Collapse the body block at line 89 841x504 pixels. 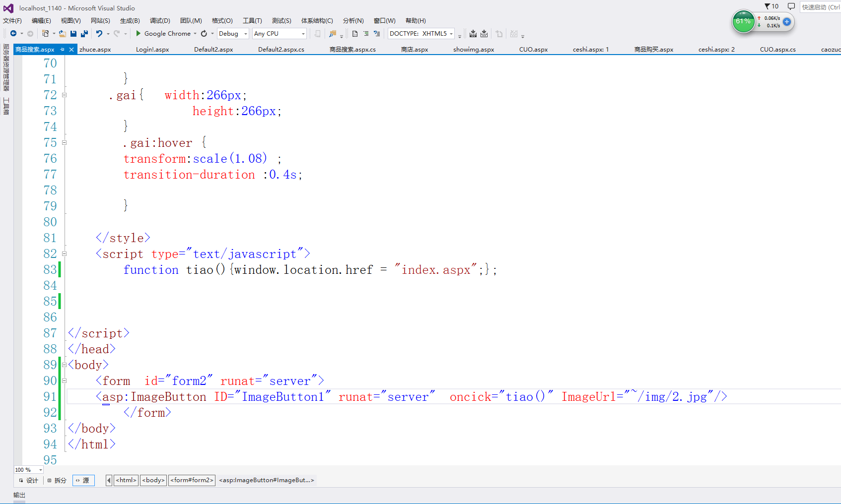click(64, 365)
